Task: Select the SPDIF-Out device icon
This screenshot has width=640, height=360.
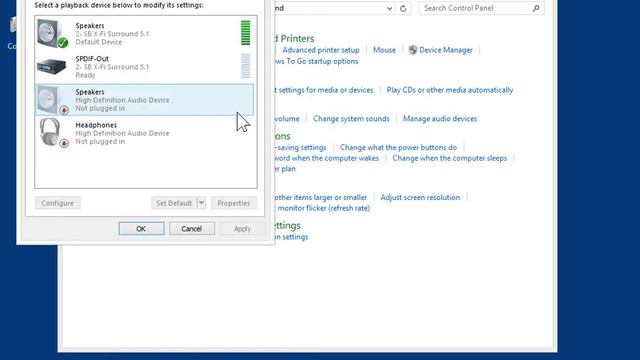Action: (x=51, y=67)
